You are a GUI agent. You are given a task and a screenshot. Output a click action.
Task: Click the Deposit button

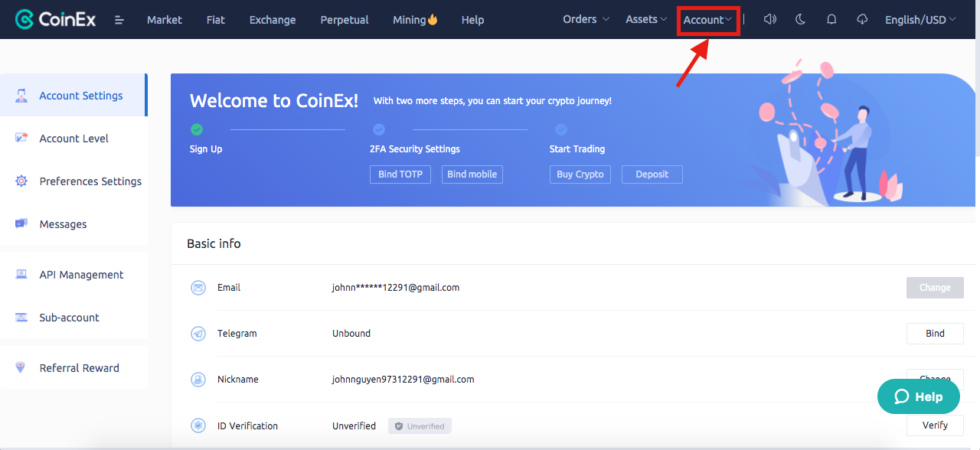(652, 174)
